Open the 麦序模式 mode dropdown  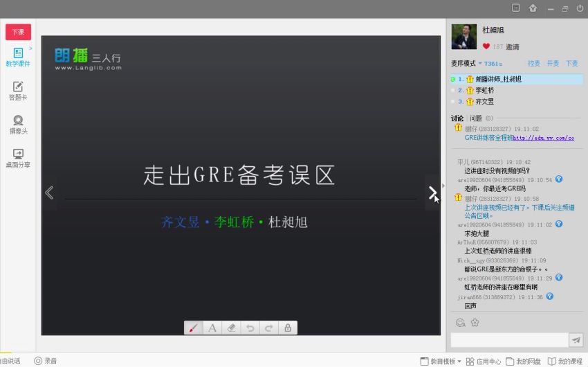[466, 64]
